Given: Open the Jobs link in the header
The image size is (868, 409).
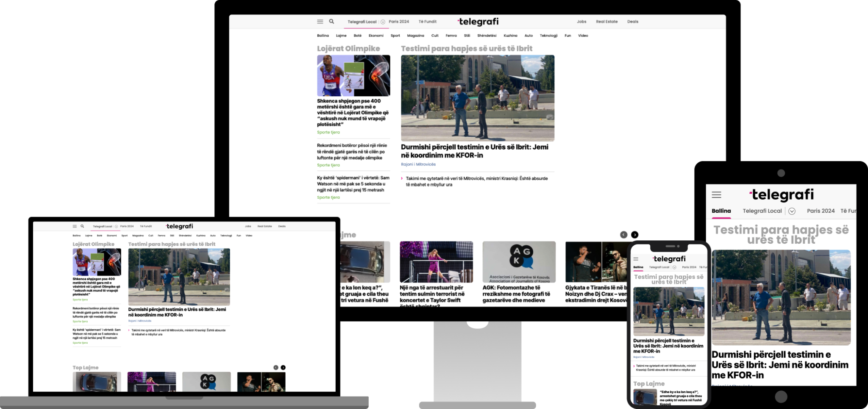Looking at the screenshot, I should tap(581, 21).
